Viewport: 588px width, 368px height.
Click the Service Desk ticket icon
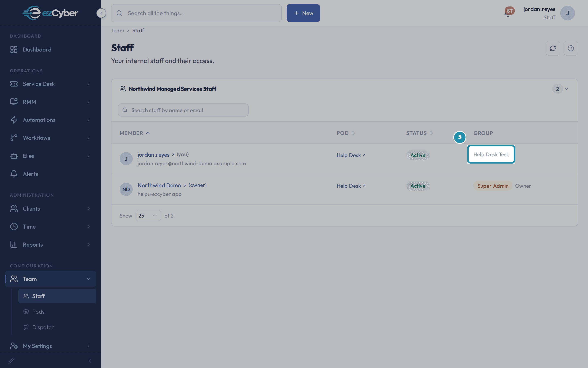point(14,84)
